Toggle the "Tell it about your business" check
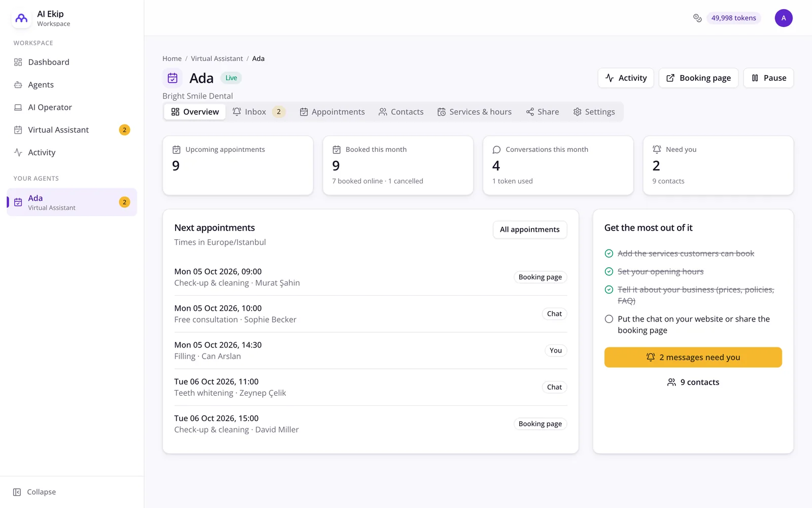This screenshot has width=812, height=508. (x=609, y=290)
